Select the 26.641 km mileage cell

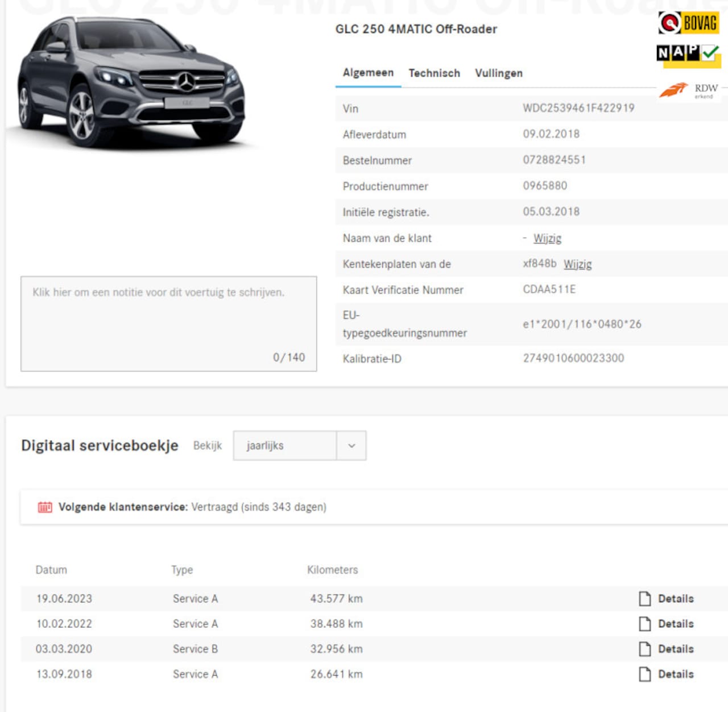point(336,674)
